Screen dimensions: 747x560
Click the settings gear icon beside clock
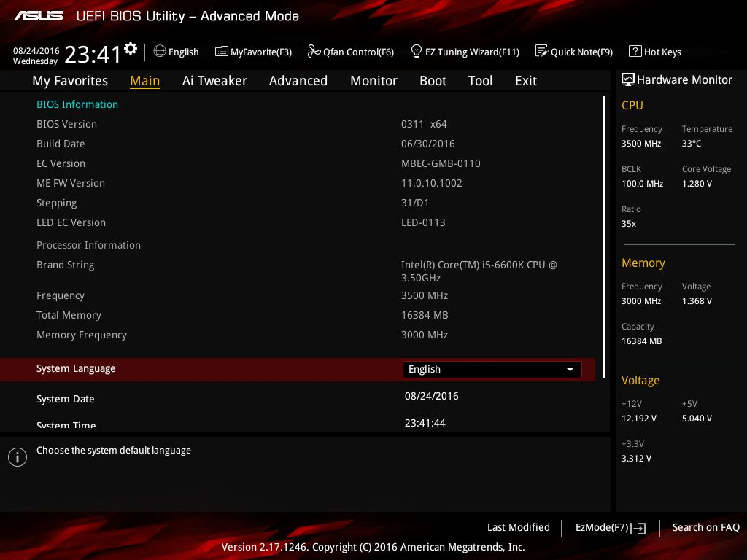[131, 49]
